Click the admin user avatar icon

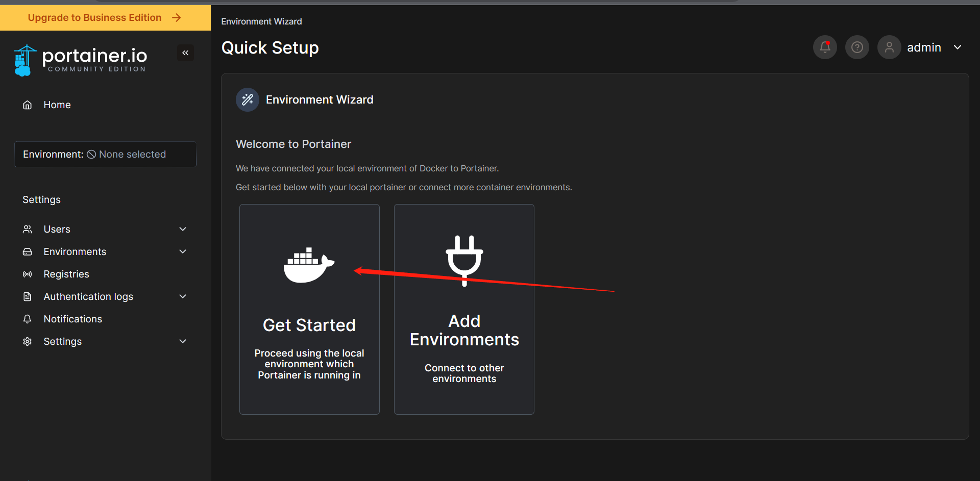889,47
